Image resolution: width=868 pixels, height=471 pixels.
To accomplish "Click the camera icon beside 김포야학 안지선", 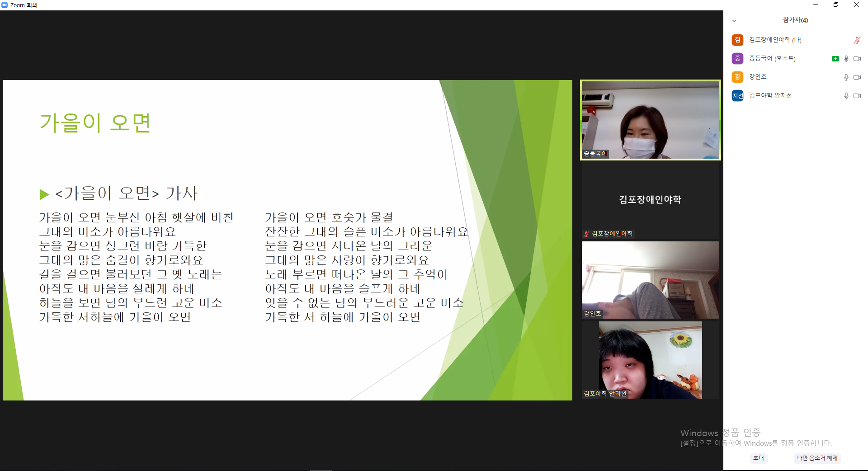I will tap(857, 96).
